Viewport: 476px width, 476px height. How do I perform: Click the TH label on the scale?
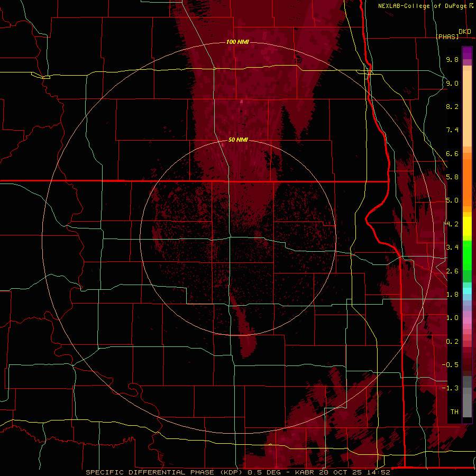pyautogui.click(x=454, y=412)
